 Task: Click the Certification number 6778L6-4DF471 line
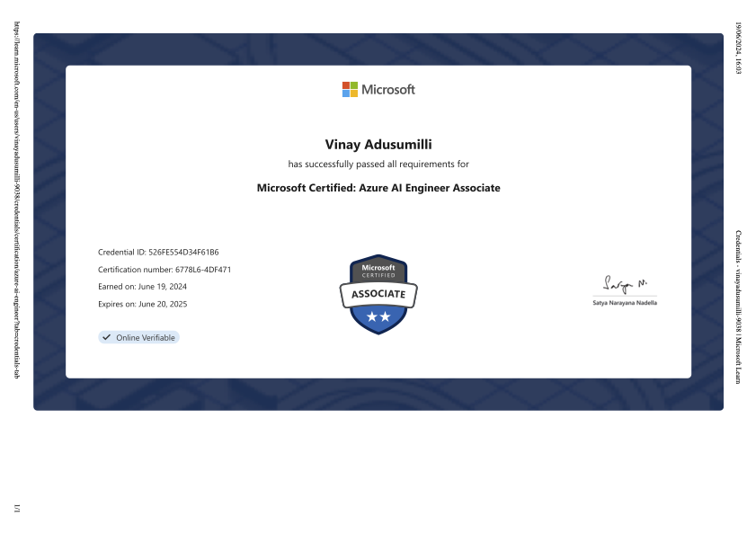165,269
